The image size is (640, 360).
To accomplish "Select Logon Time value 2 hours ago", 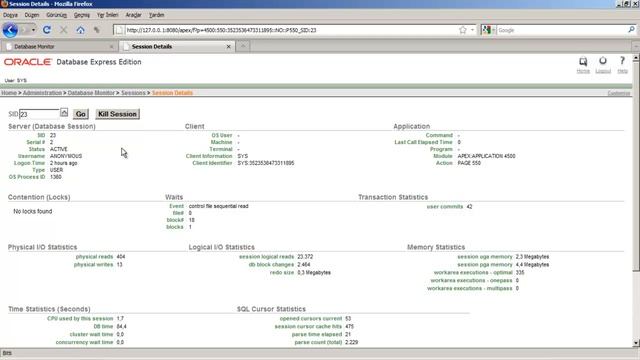I will pyautogui.click(x=64, y=163).
